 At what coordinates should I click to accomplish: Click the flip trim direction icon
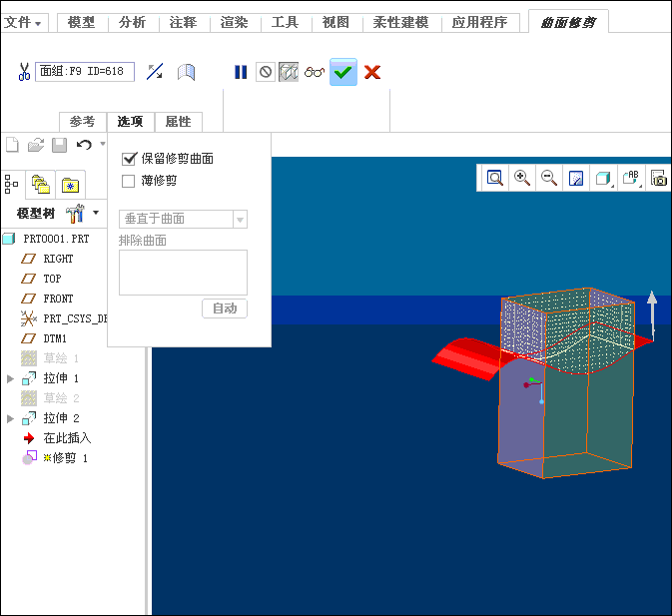tap(155, 72)
